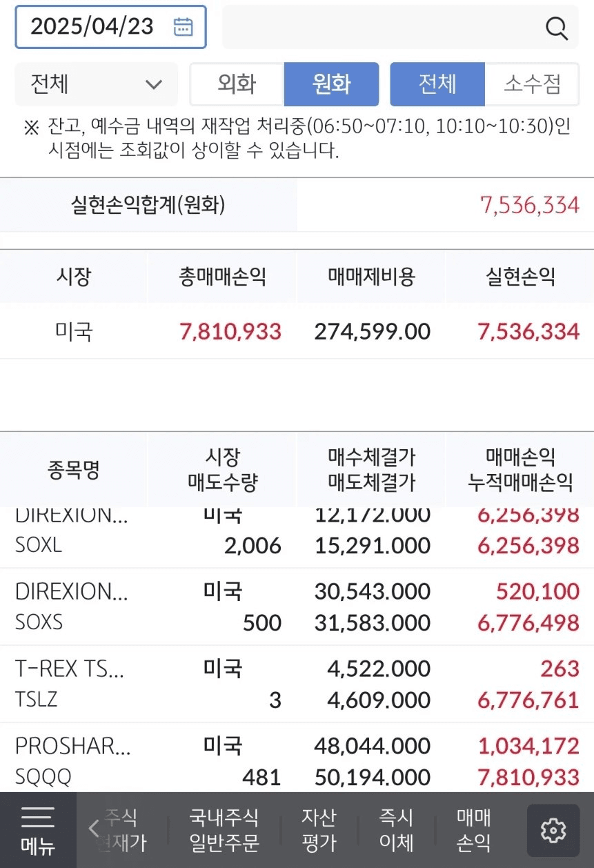Open 매매손익 bottom tab
The image size is (594, 868).
(473, 830)
